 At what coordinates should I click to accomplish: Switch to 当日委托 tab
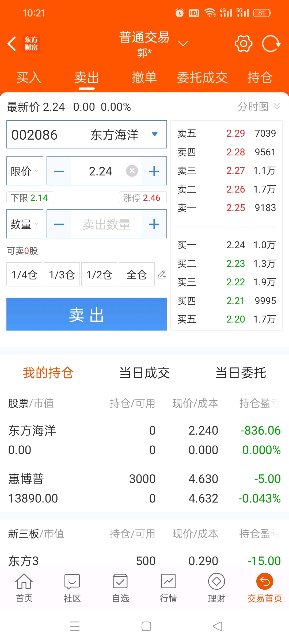241,373
